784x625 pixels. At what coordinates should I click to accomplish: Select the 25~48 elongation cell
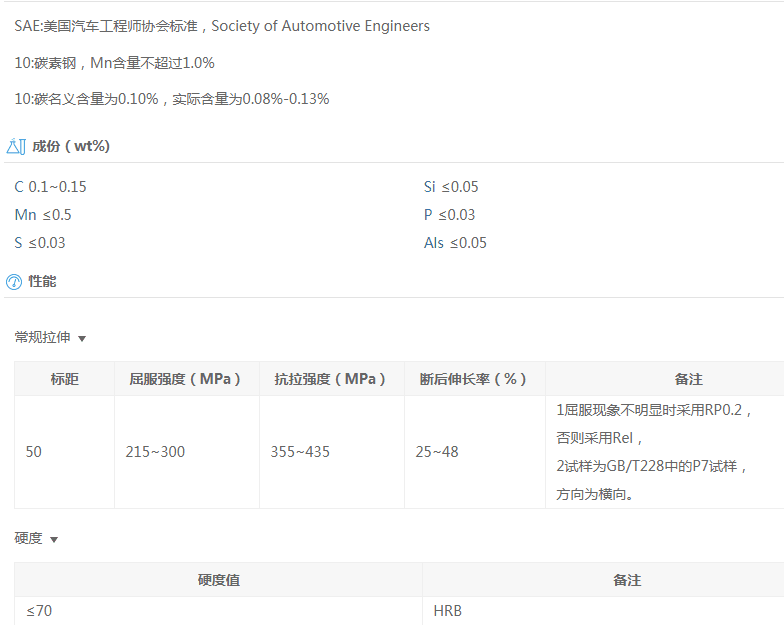coord(437,452)
